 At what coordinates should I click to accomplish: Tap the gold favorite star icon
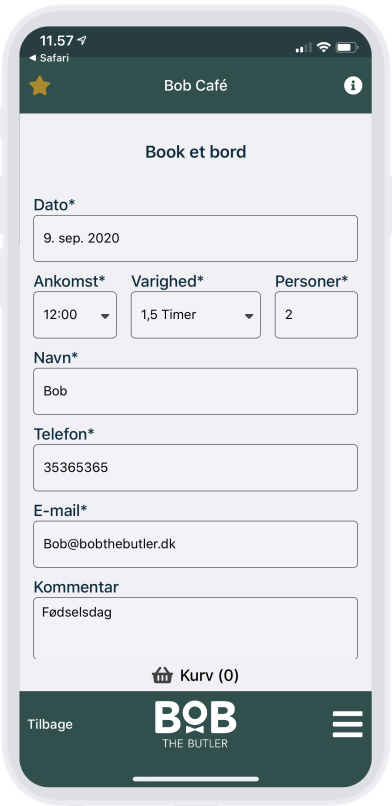tap(40, 86)
